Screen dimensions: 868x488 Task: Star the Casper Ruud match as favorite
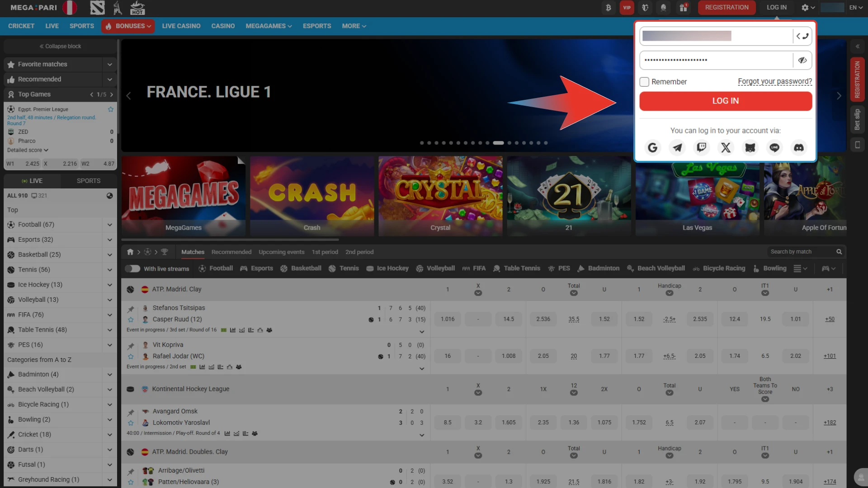click(x=131, y=320)
